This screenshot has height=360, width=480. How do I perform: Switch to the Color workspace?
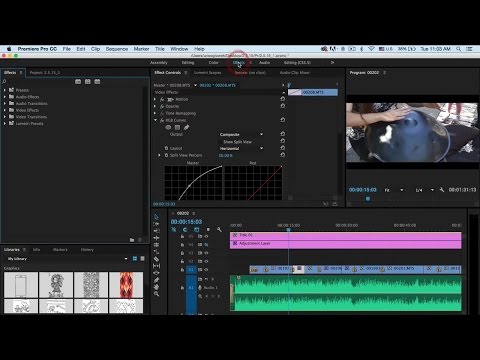[213, 63]
